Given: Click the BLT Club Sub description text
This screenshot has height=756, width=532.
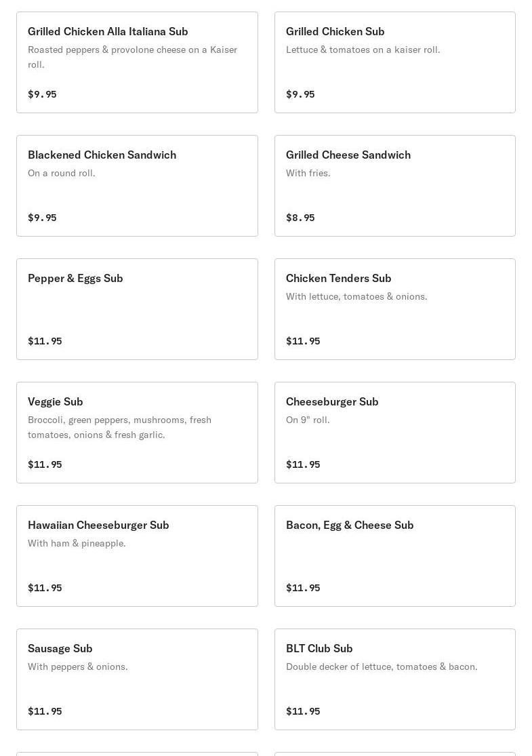Looking at the screenshot, I should click(x=382, y=667).
